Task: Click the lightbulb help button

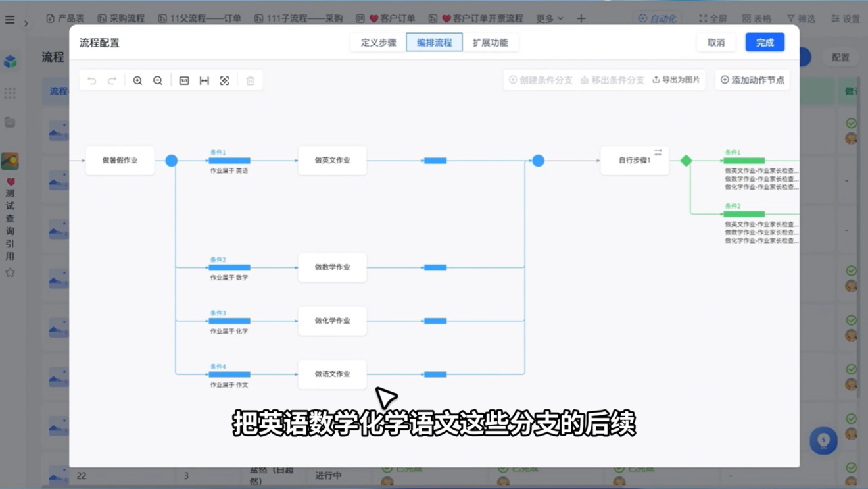Action: click(x=823, y=440)
